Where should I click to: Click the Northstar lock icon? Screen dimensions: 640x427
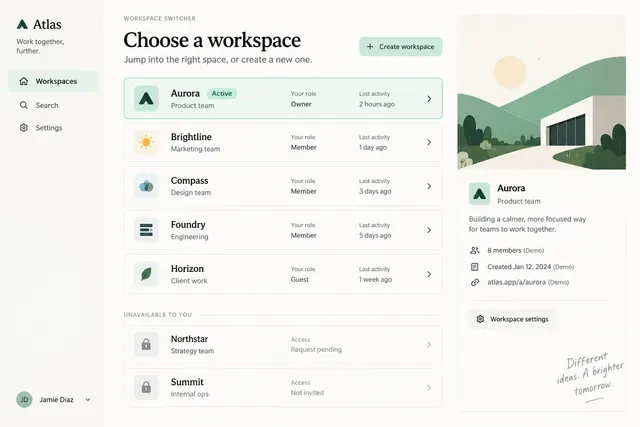point(146,344)
